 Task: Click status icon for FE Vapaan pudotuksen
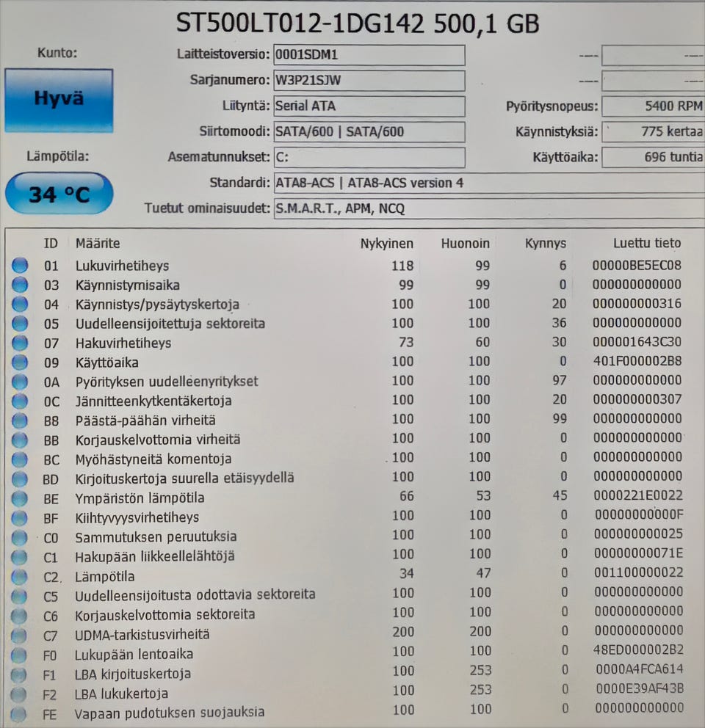click(x=18, y=713)
